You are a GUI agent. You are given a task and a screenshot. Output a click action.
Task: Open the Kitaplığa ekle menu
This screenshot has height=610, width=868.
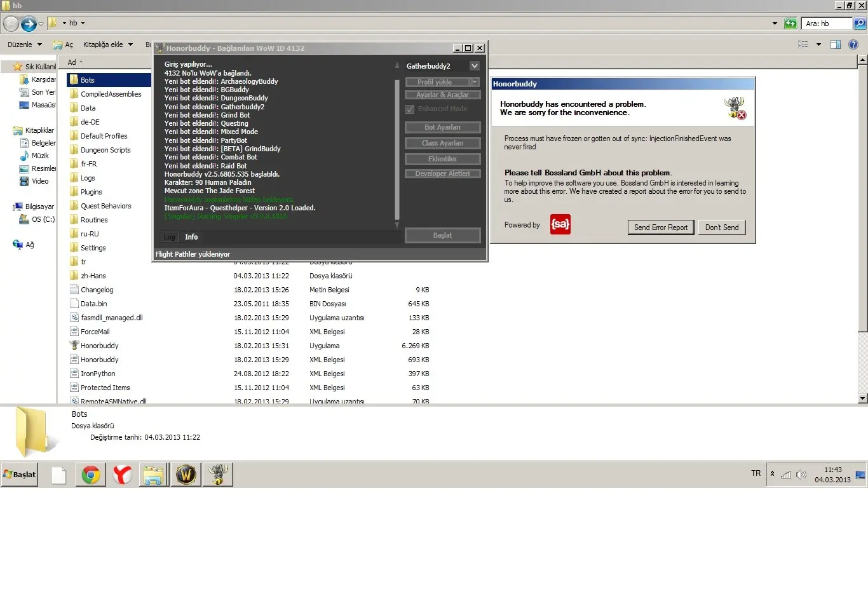108,44
